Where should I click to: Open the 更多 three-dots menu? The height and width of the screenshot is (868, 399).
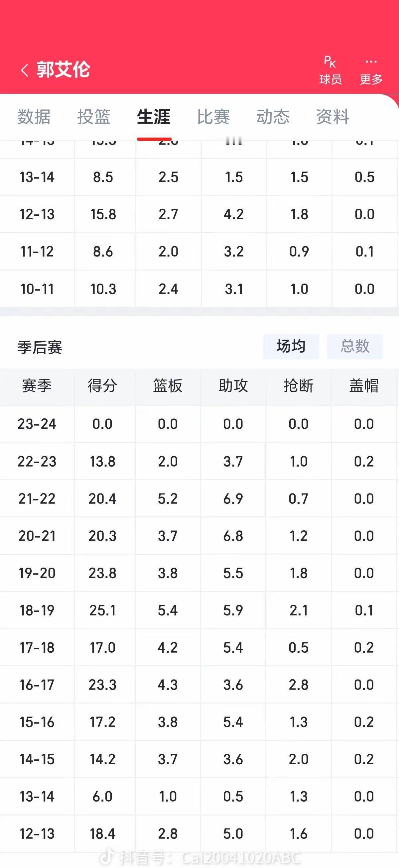(371, 70)
